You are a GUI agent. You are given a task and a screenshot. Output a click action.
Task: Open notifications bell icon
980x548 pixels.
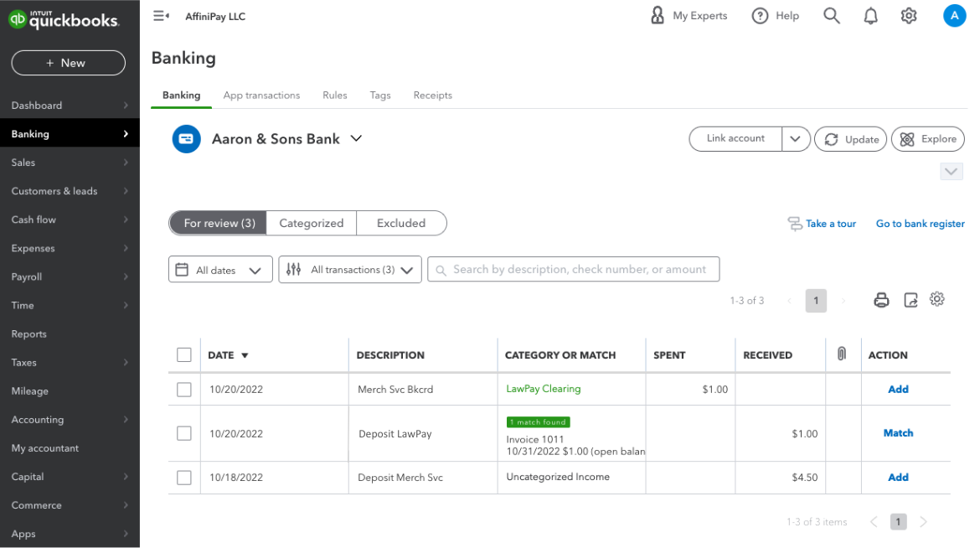(x=871, y=16)
